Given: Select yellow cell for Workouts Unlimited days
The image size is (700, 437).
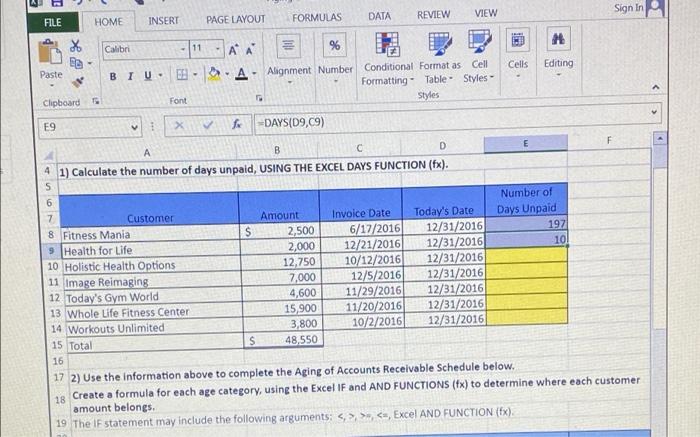Looking at the screenshot, I should 527,316.
